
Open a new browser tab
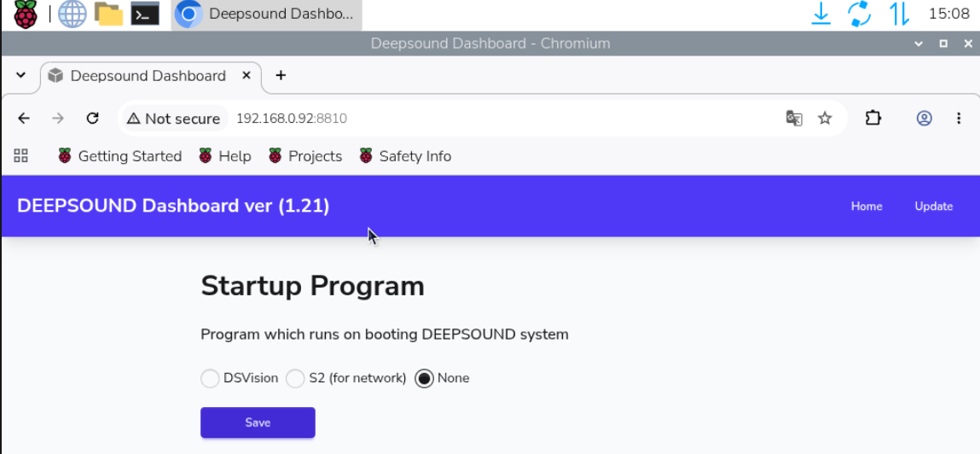pos(281,76)
